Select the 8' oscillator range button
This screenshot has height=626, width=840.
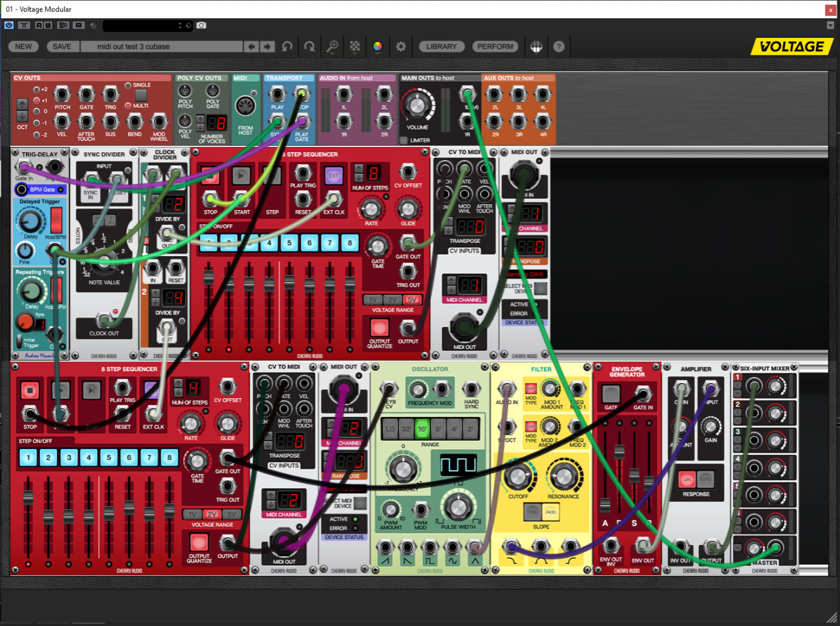(x=437, y=429)
